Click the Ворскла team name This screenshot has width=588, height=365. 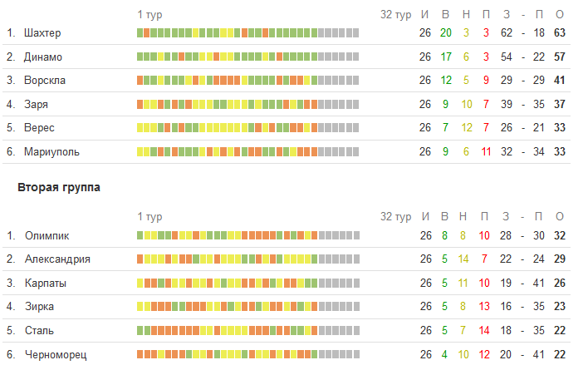(x=45, y=81)
